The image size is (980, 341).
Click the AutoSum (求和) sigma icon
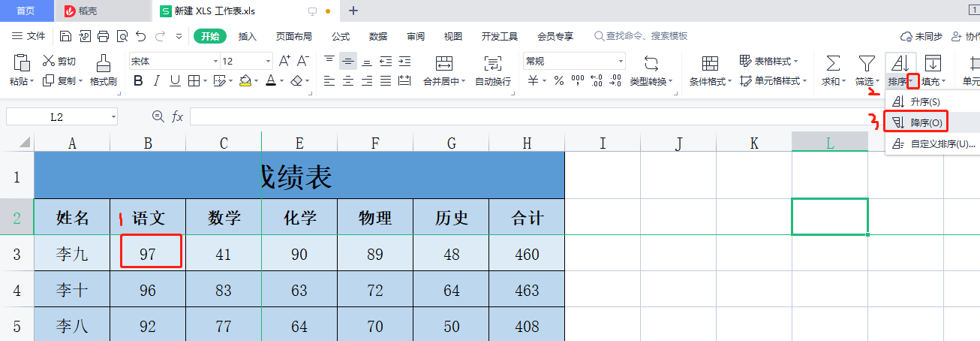click(832, 63)
